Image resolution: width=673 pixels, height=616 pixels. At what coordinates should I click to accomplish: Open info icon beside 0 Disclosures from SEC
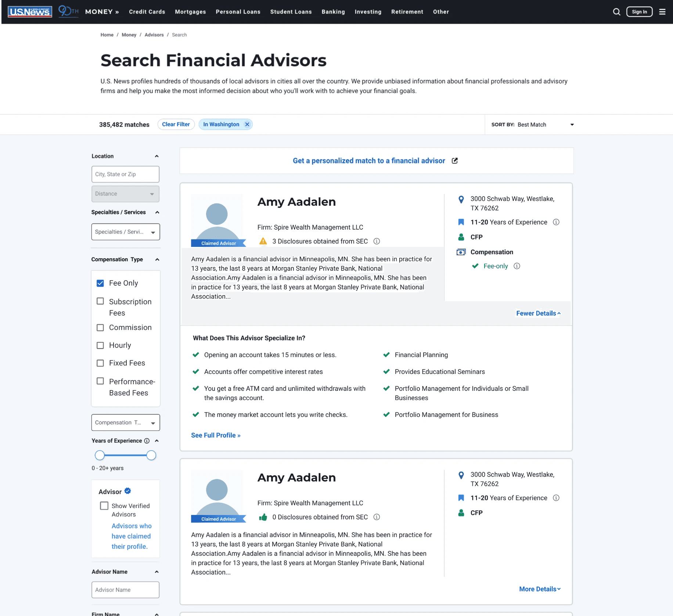pos(377,517)
